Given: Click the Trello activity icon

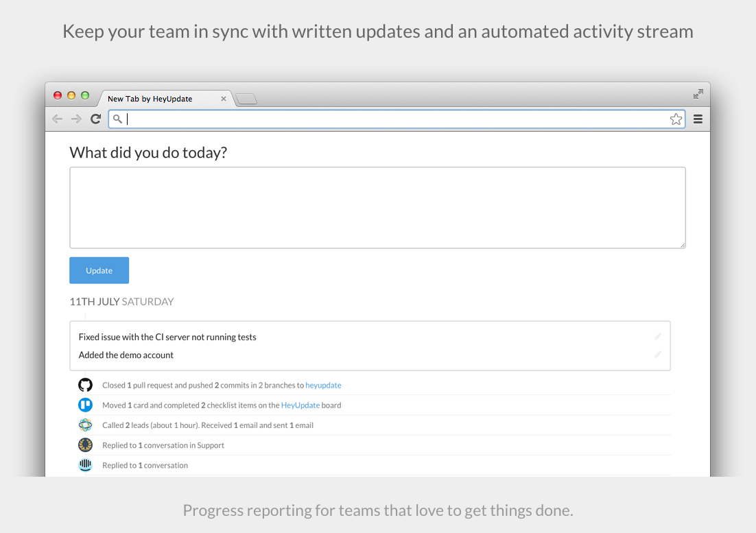Looking at the screenshot, I should tap(85, 405).
